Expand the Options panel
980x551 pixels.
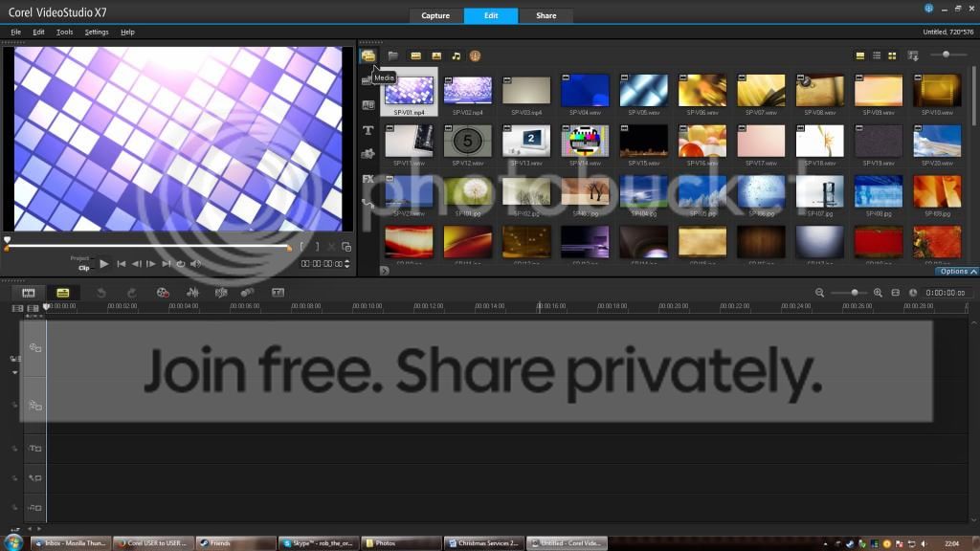click(957, 272)
